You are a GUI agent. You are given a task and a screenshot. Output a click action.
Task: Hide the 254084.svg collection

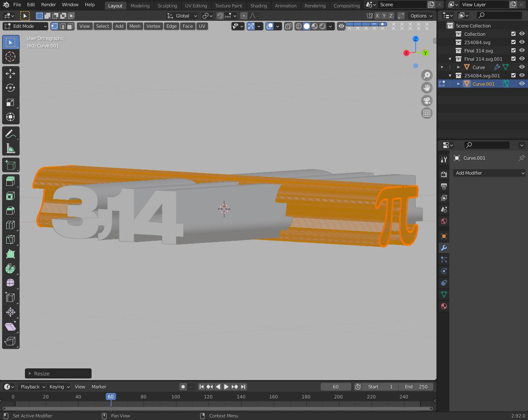pyautogui.click(x=522, y=42)
